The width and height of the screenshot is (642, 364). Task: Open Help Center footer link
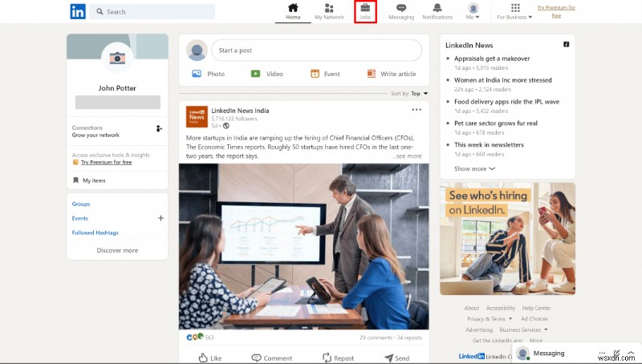[x=536, y=308]
